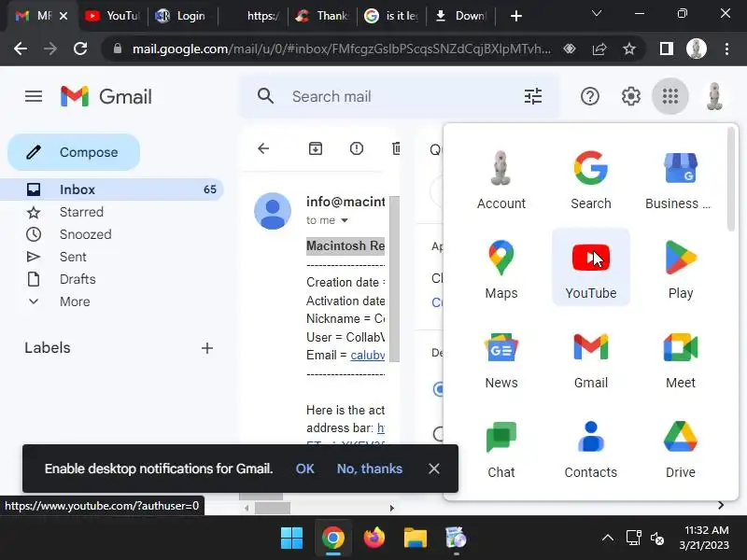
Task: Dismiss the notifications banner X
Action: pyautogui.click(x=433, y=469)
